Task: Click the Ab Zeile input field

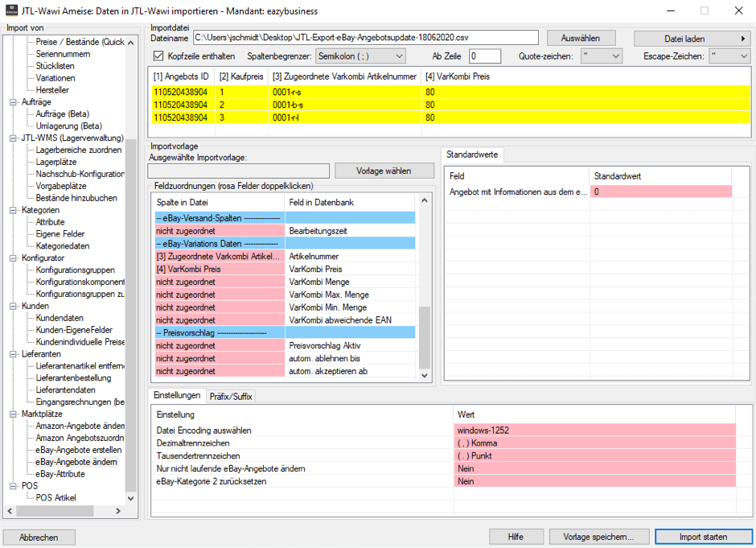Action: tap(485, 56)
